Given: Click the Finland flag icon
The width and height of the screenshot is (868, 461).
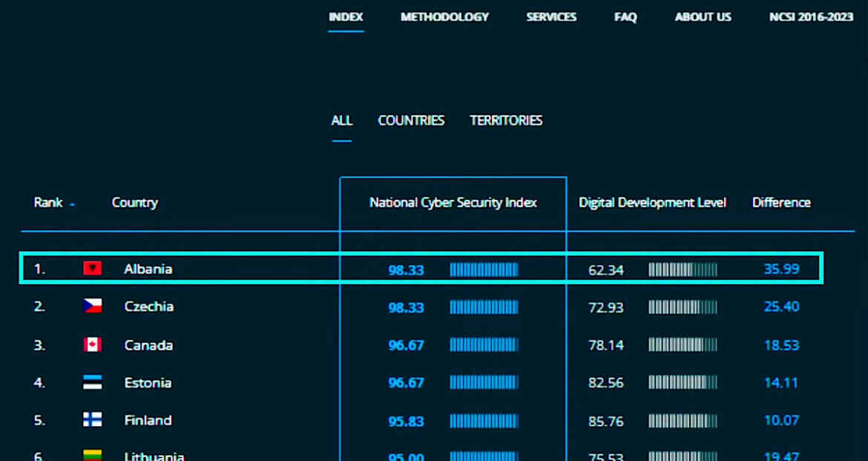Looking at the screenshot, I should 93,420.
